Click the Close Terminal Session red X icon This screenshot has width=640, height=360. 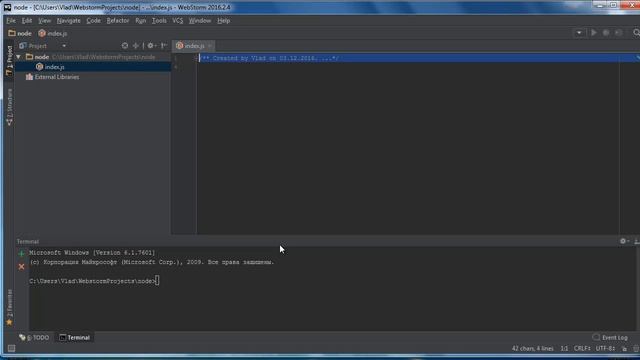pyautogui.click(x=22, y=267)
